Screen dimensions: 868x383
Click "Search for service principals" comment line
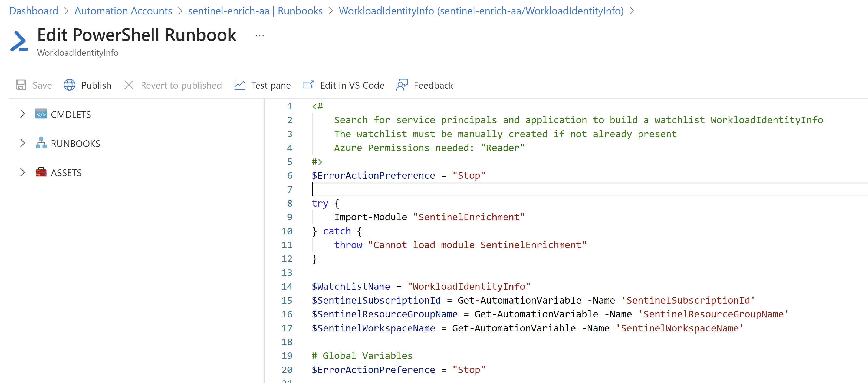[578, 120]
